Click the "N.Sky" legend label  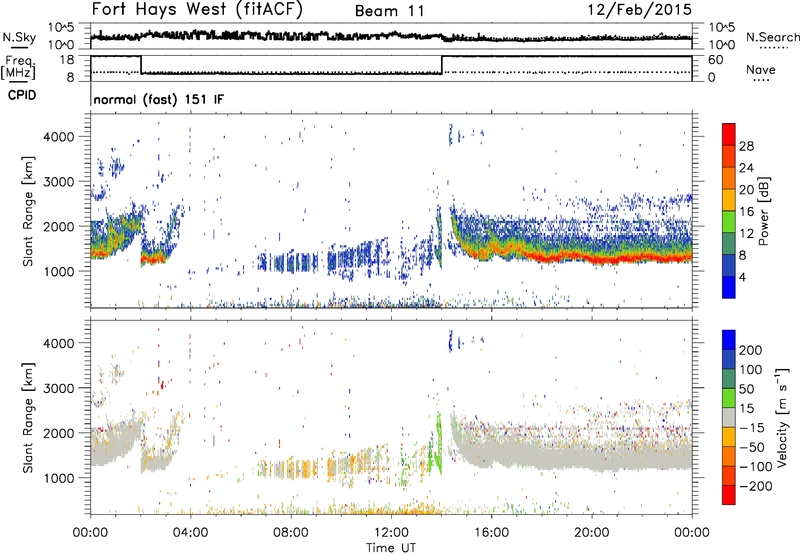pos(19,37)
